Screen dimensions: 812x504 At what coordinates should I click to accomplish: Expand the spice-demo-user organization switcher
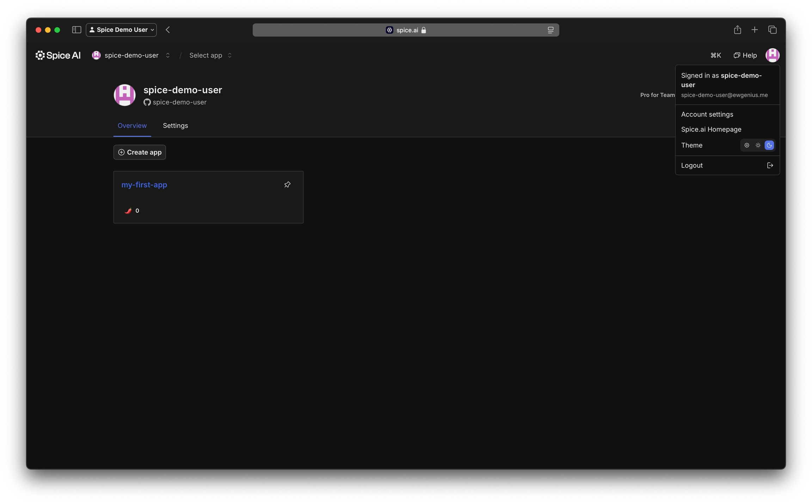pyautogui.click(x=168, y=55)
